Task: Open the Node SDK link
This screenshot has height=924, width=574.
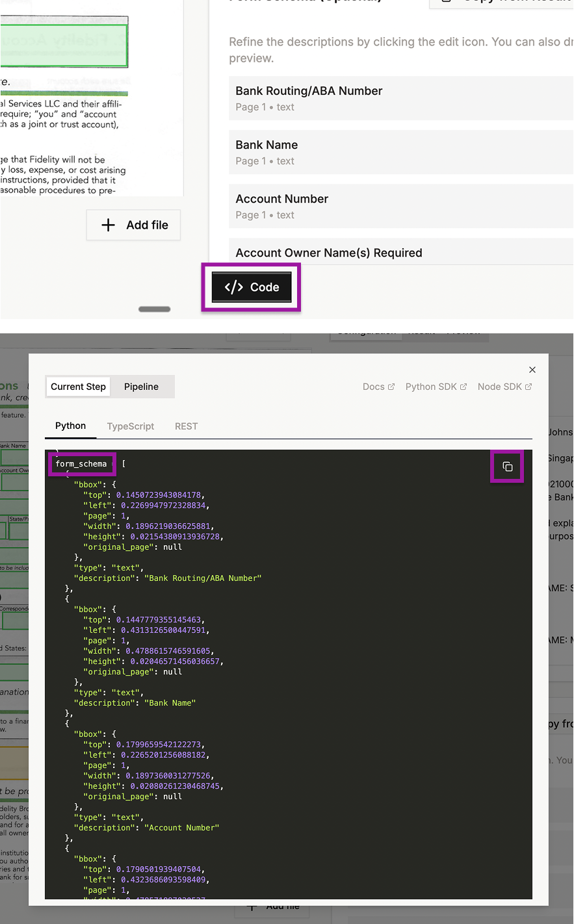Action: coord(505,387)
